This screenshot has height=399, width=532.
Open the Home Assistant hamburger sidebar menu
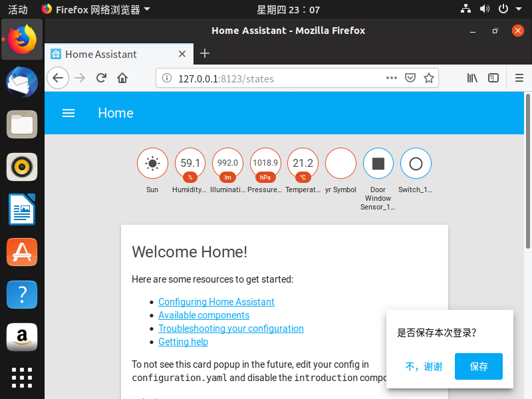click(68, 113)
